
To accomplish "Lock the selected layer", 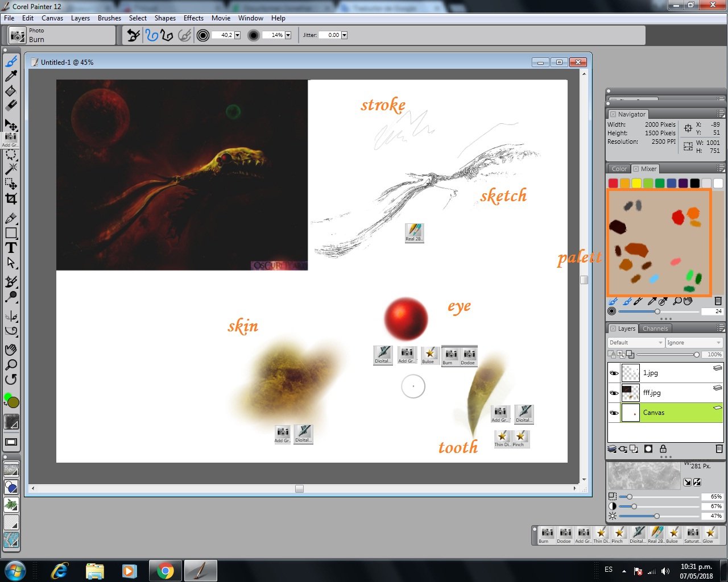I will (x=663, y=449).
